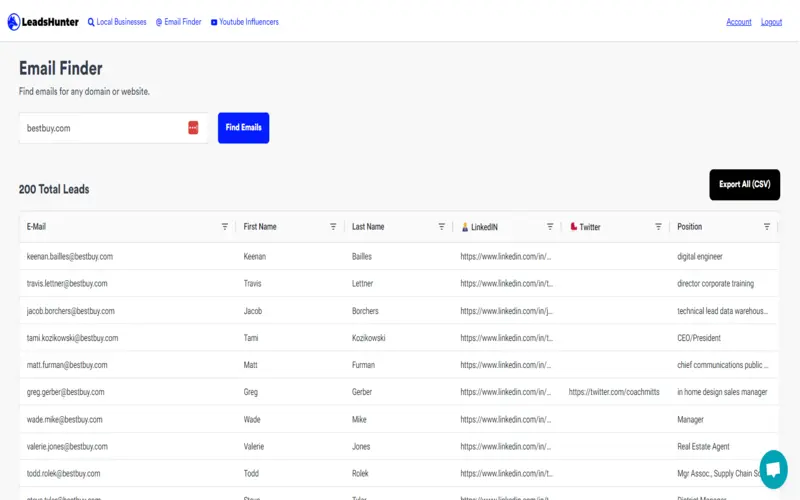
Task: Click the '200 Total Leads' heading
Action: pyautogui.click(x=54, y=189)
